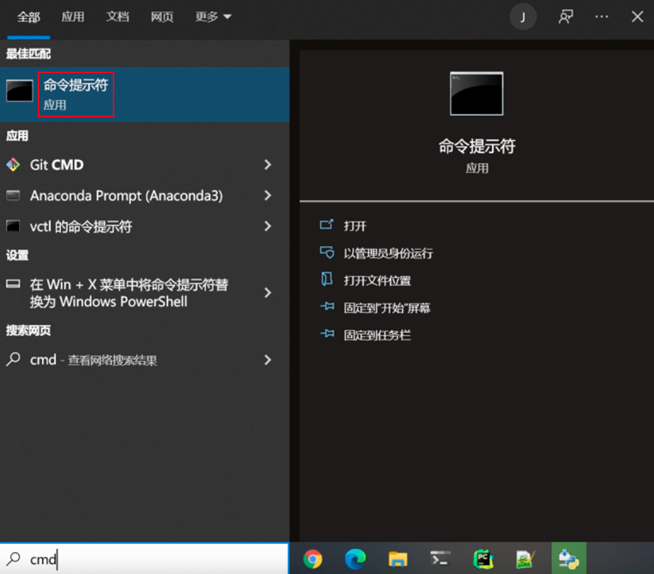This screenshot has width=654, height=574.
Task: Click the cmd search input field
Action: tap(144, 558)
